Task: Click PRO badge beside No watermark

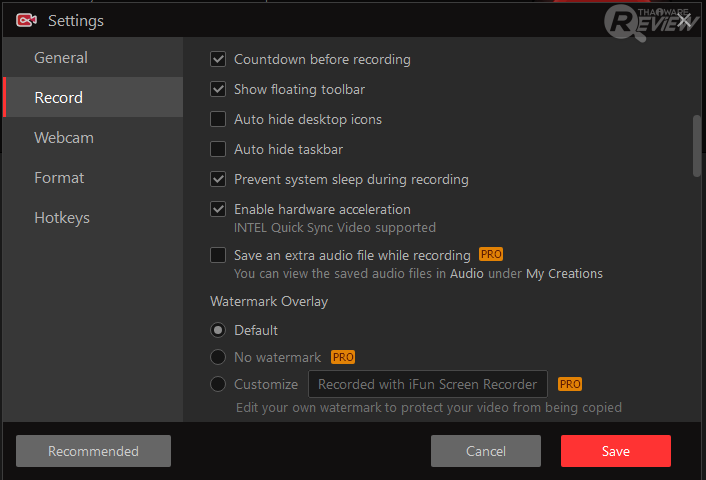Action: [x=343, y=357]
